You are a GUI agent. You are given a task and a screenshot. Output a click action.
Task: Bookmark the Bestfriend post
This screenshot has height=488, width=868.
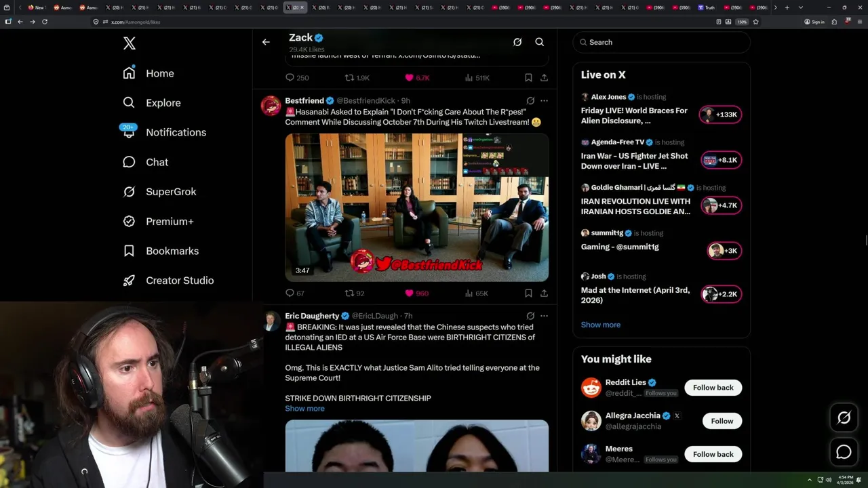[528, 293]
